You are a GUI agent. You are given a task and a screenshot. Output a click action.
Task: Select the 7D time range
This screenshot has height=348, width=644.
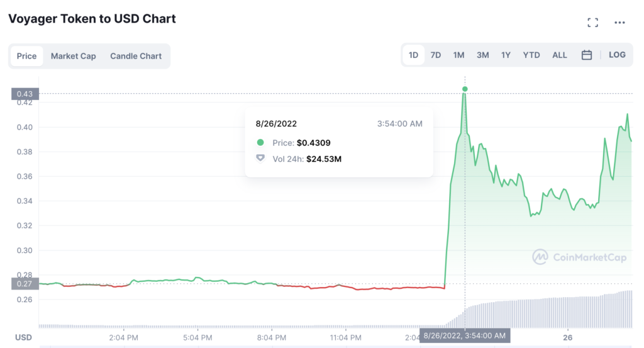[435, 55]
